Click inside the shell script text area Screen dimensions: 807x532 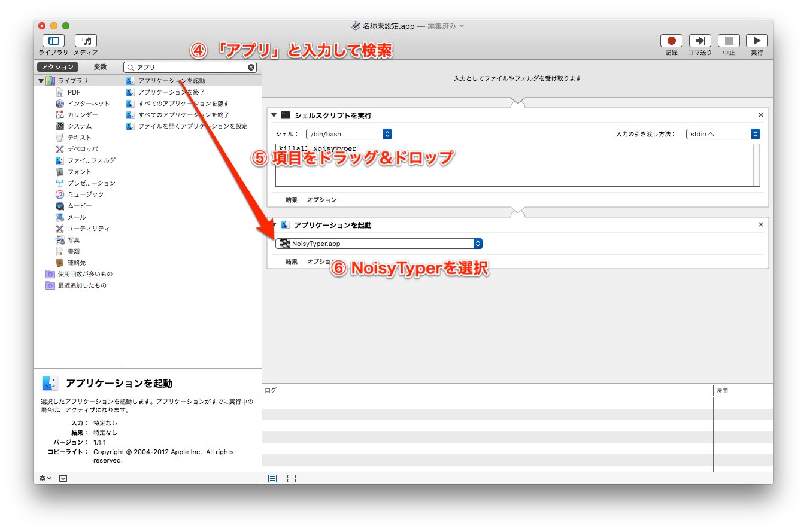pos(518,165)
